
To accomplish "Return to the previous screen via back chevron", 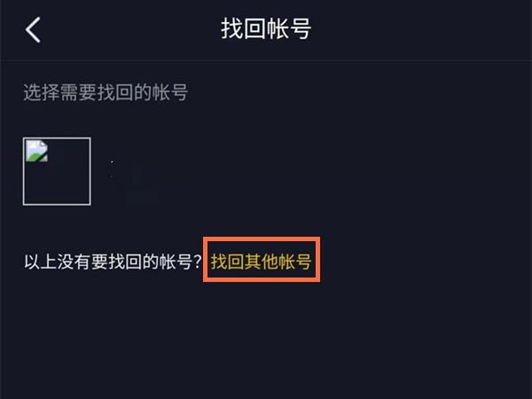I will coord(33,29).
